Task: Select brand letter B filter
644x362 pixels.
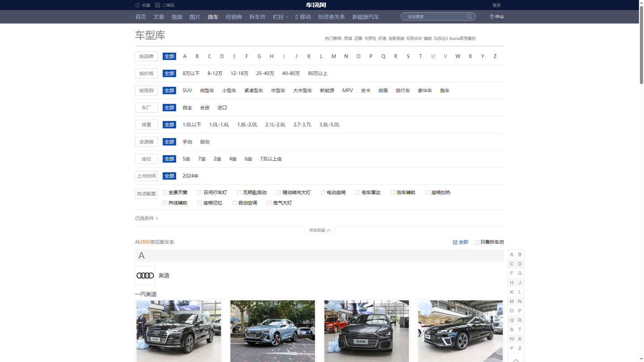Action: 197,56
